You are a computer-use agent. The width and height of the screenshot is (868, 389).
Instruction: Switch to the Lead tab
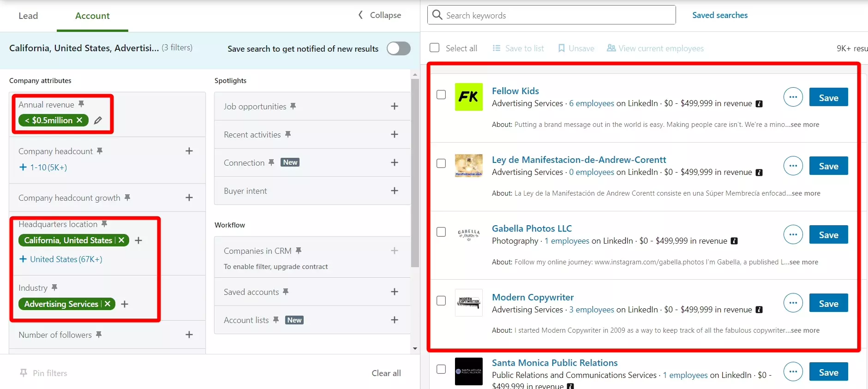[28, 16]
